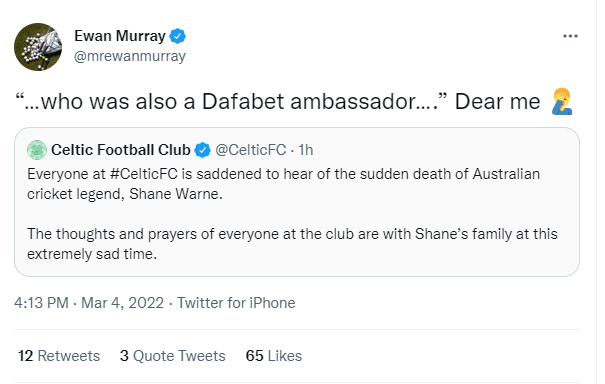Open the three-dot more options menu

click(x=570, y=36)
